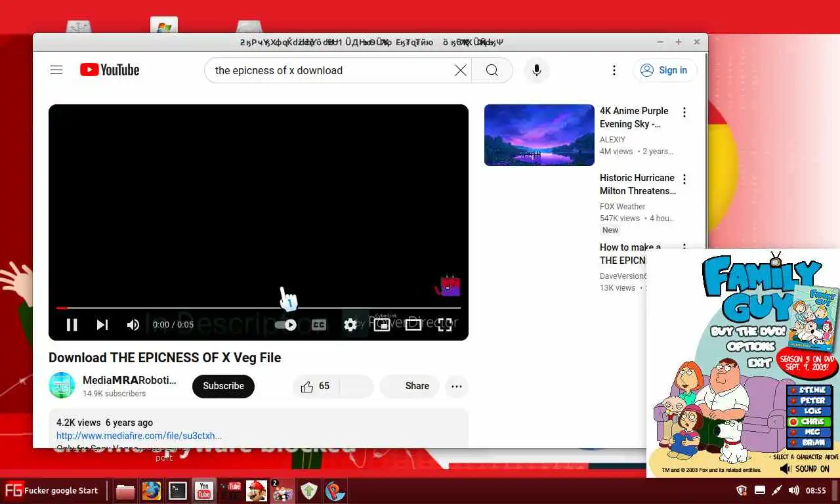Click the round P icon in the taskbar
Screen dimensions: 840x504
[335, 491]
